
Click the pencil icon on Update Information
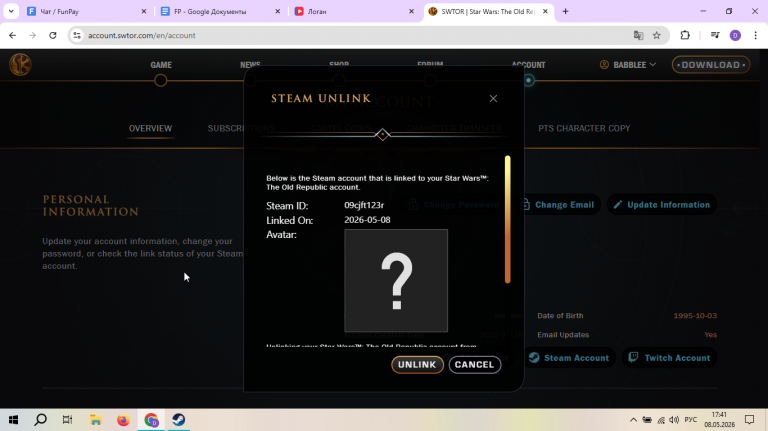pyautogui.click(x=618, y=205)
